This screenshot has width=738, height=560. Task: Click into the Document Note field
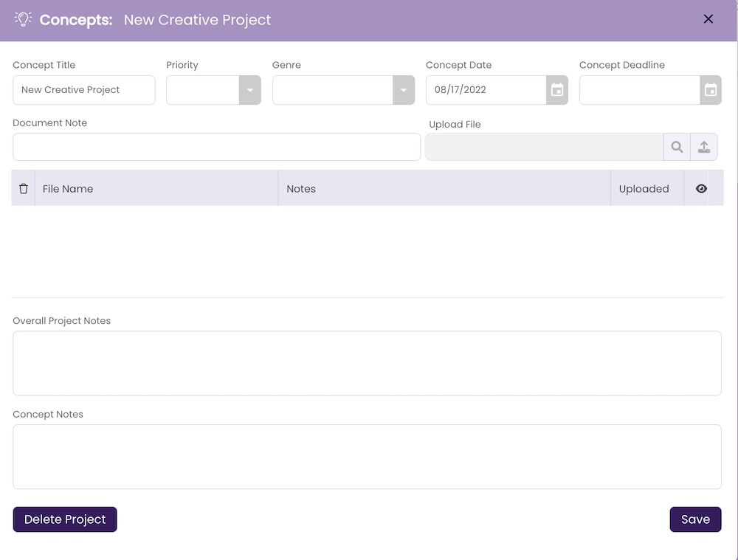(x=216, y=147)
